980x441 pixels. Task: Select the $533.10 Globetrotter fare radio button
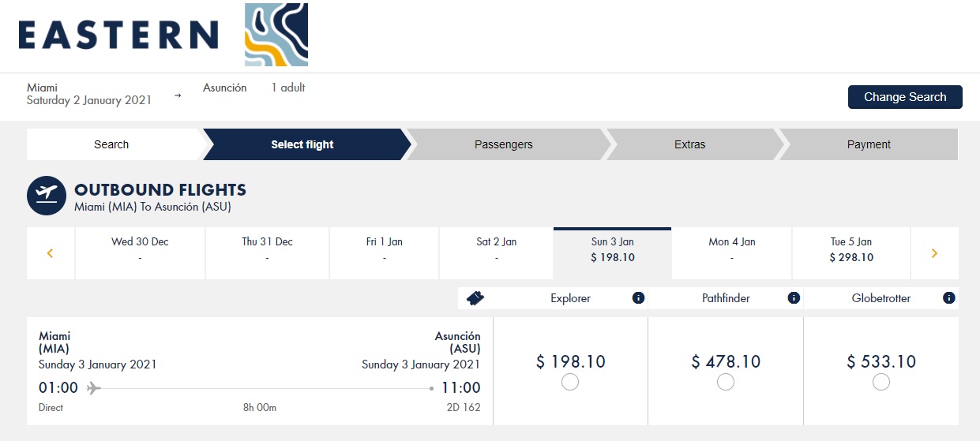[881, 382]
